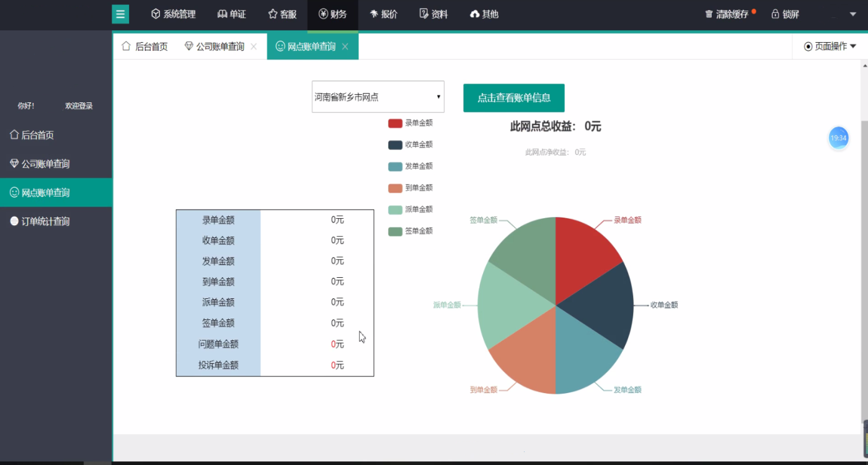
Task: Open 公司账单查询 in the sidebar
Action: click(x=56, y=164)
